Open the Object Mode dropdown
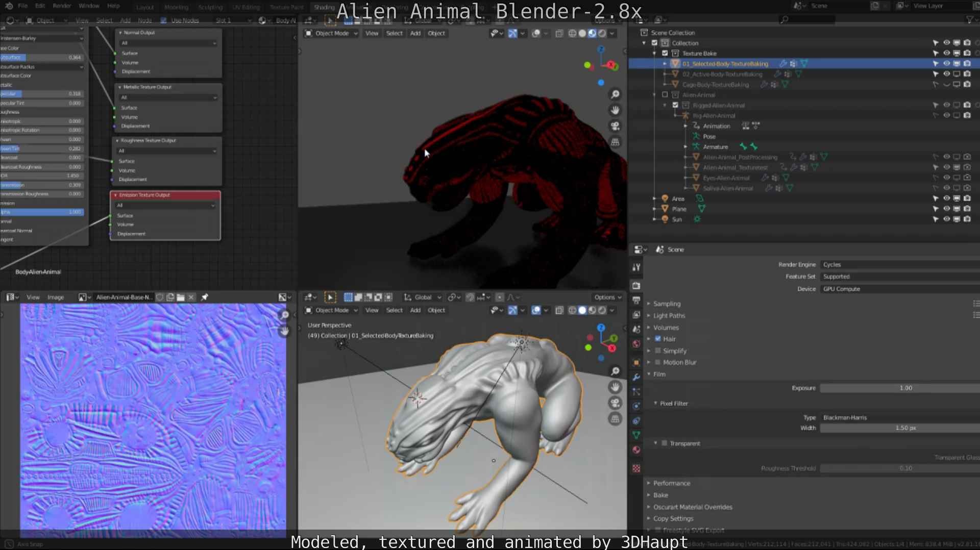The image size is (980, 550). click(x=331, y=310)
